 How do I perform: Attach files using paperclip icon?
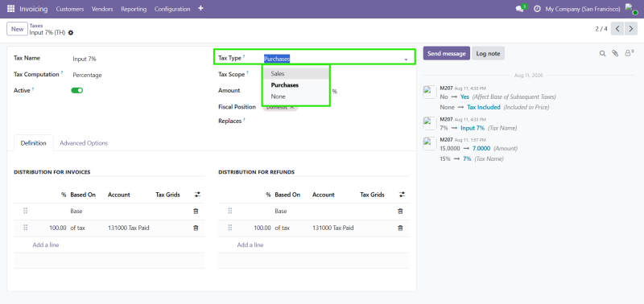tap(615, 53)
